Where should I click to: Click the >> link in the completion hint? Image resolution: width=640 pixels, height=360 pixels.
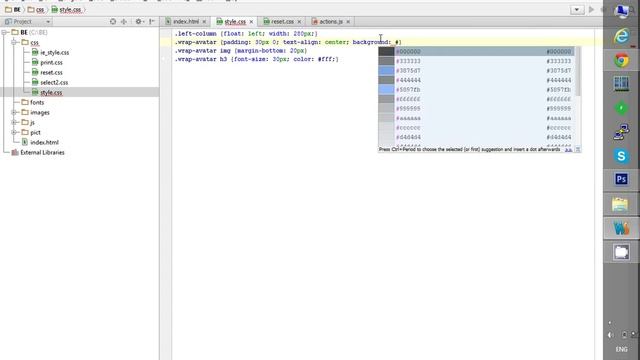tap(568, 150)
